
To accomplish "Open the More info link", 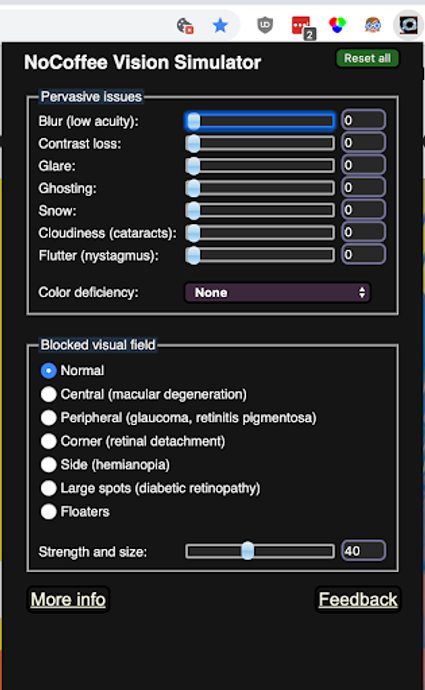I will pos(68,599).
